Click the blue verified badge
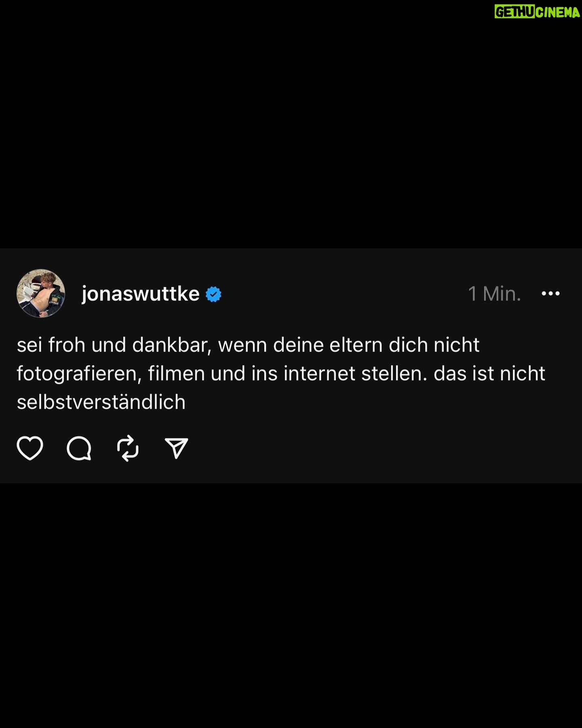Screen dimensions: 582x728 pyautogui.click(x=213, y=294)
